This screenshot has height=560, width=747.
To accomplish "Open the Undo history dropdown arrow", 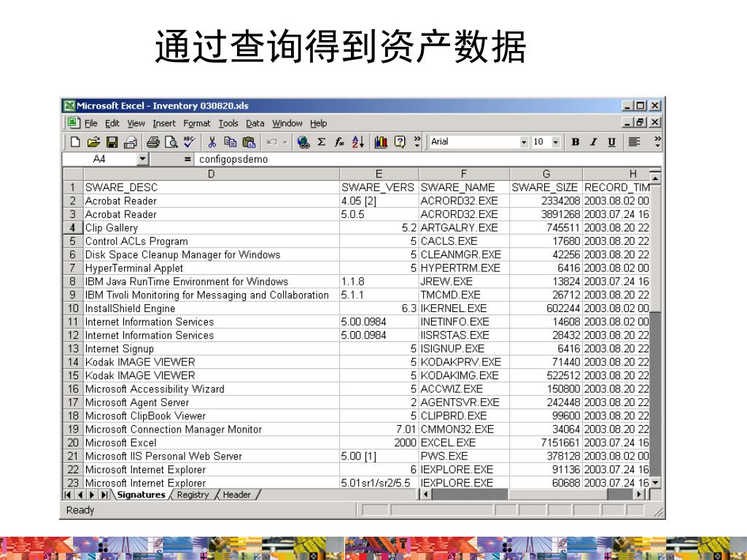I will tap(285, 142).
